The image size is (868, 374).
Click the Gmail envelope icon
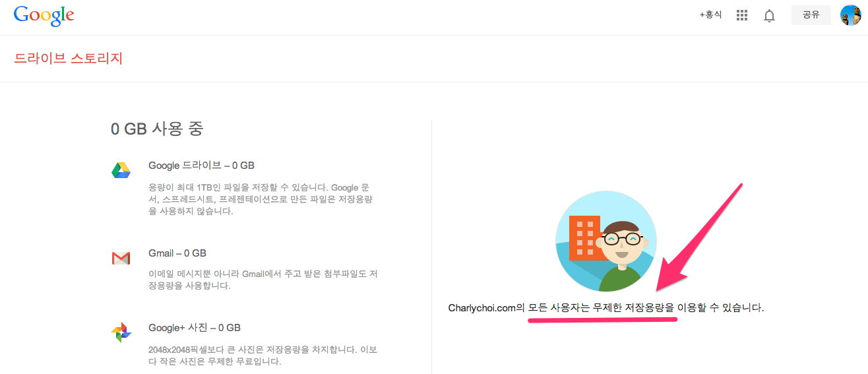[121, 258]
